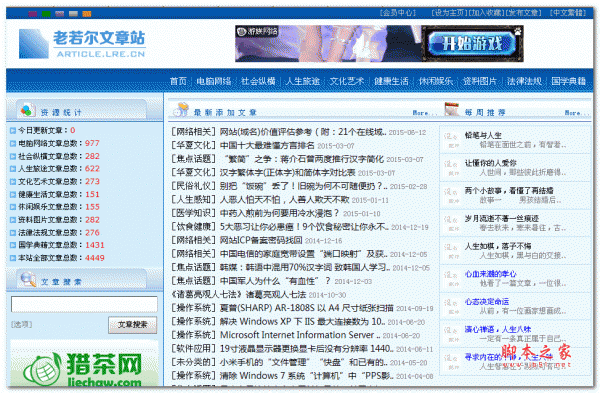The width and height of the screenshot is (600, 393).
Task: Open recommended article 岁月流逝不著一丝痕迹
Action: tap(502, 219)
